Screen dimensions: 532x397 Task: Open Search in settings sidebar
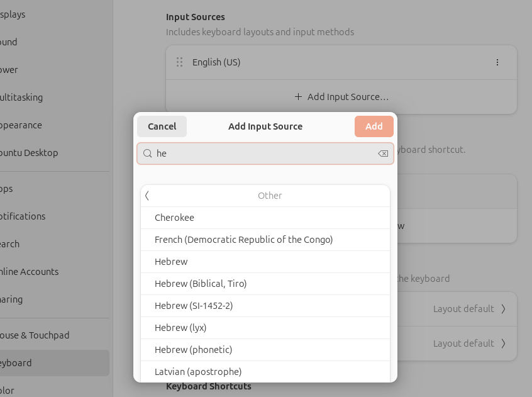pyautogui.click(x=55, y=244)
